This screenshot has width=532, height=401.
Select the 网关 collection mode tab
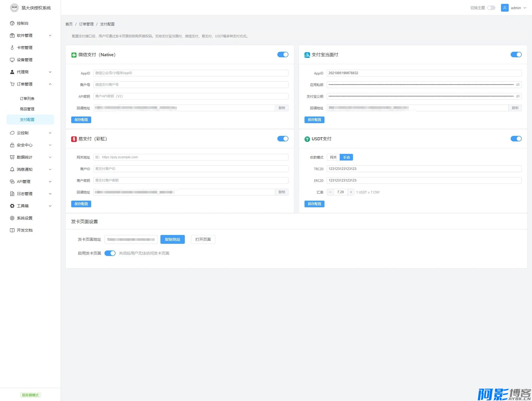(333, 157)
